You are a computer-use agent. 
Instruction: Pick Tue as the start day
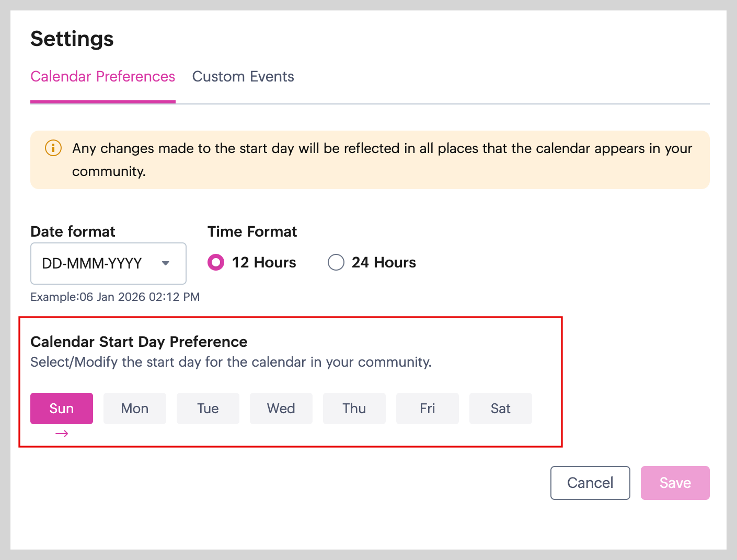click(208, 409)
